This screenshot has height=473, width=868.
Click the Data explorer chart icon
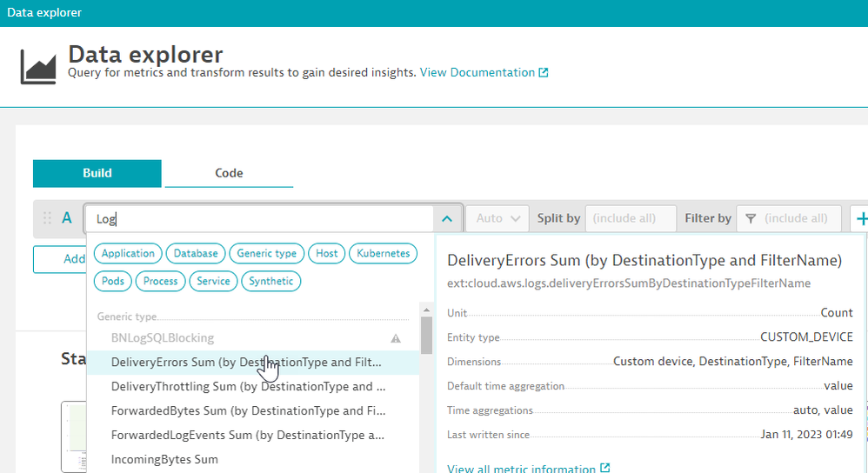point(38,67)
